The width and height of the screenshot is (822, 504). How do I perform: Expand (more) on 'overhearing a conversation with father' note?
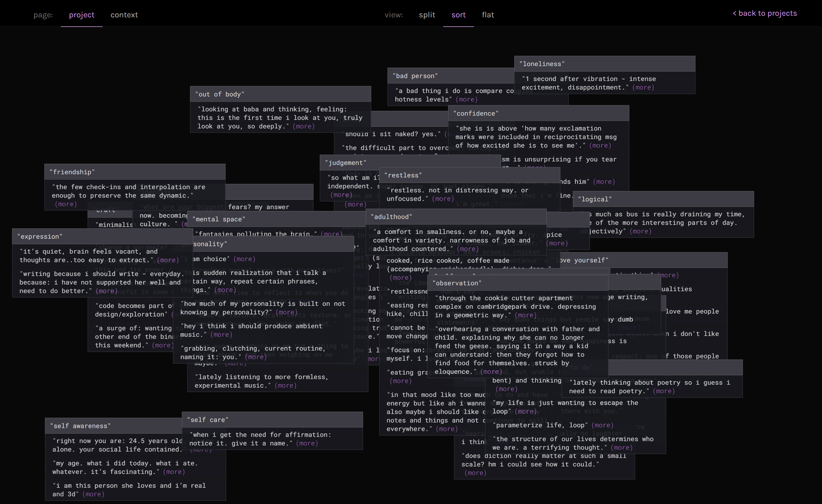click(491, 372)
